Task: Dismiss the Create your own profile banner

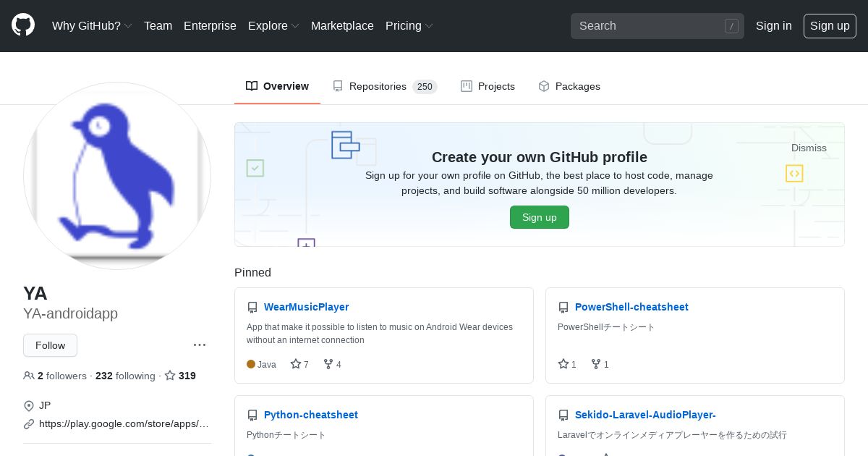Action: click(809, 148)
